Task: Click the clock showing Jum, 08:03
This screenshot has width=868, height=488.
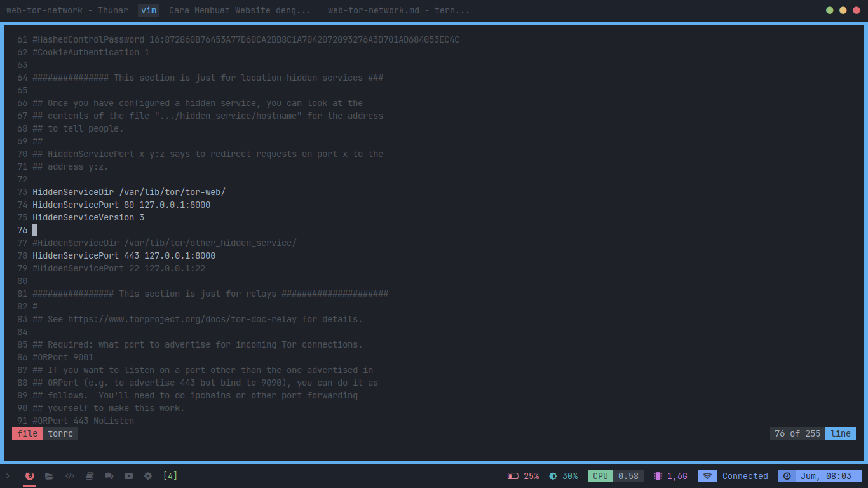Action: 819,476
